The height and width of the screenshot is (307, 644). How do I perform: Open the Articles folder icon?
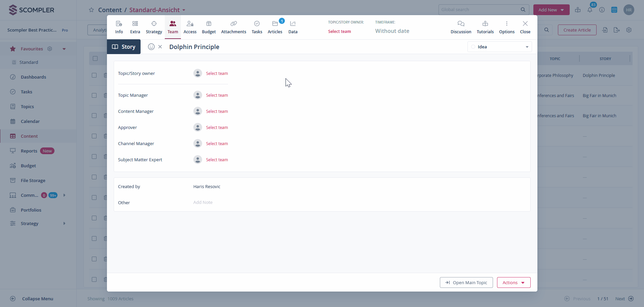point(275,24)
